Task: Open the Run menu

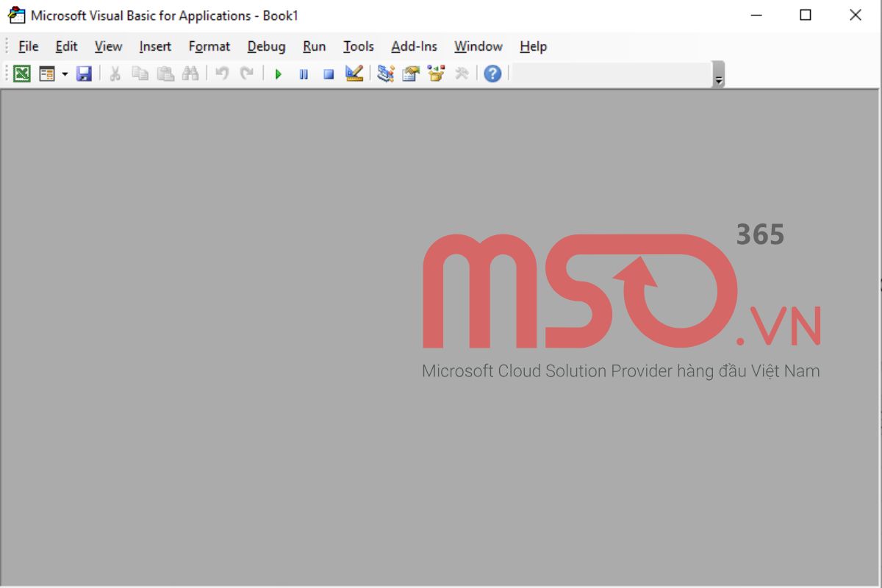Action: [314, 46]
